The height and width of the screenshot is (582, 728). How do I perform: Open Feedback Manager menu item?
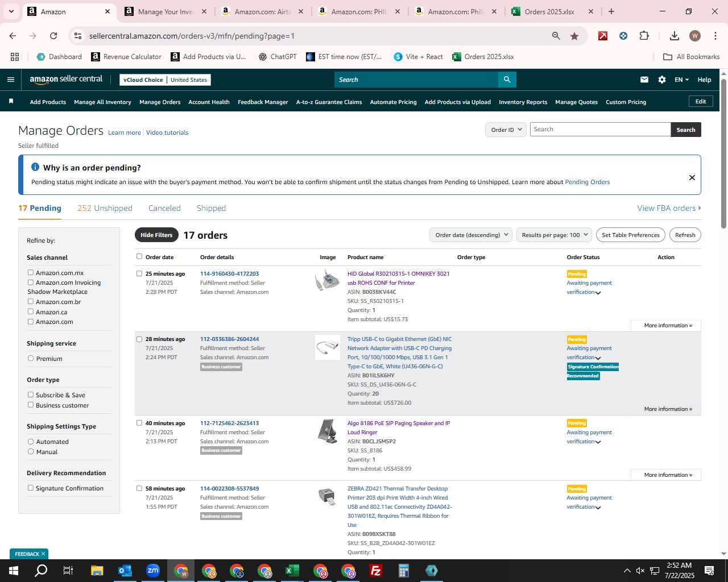point(263,102)
